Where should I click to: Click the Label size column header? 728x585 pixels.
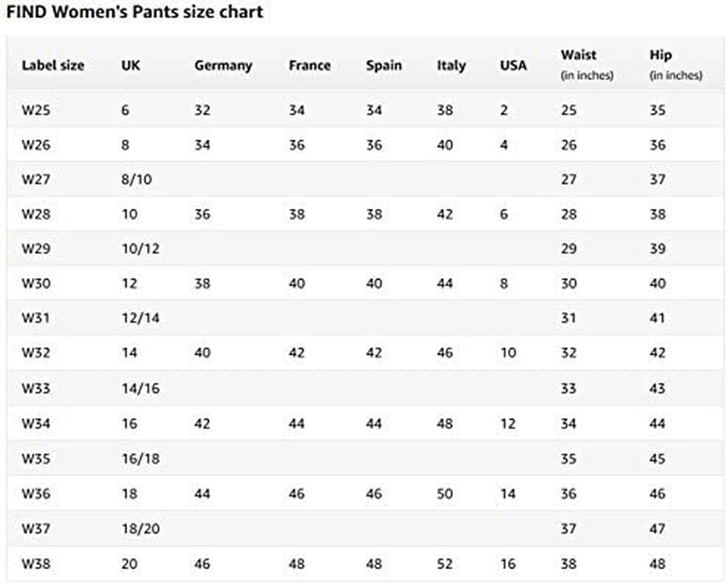(x=53, y=65)
